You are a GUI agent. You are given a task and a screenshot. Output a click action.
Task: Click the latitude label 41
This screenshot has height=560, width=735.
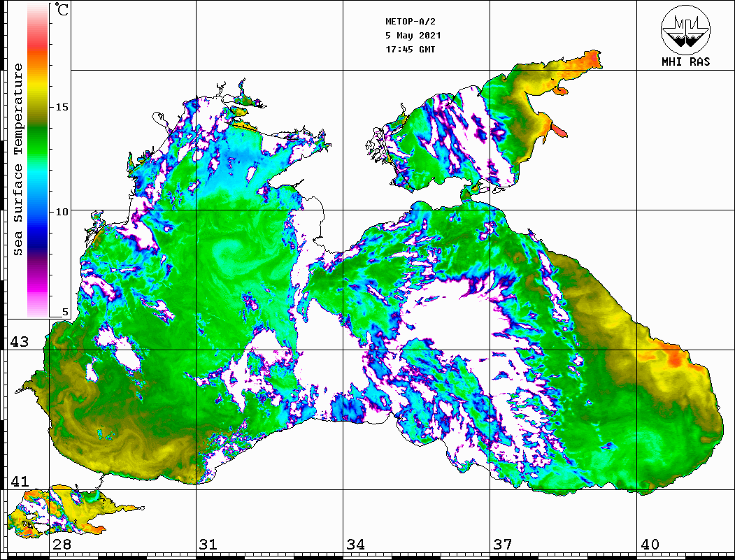point(19,481)
